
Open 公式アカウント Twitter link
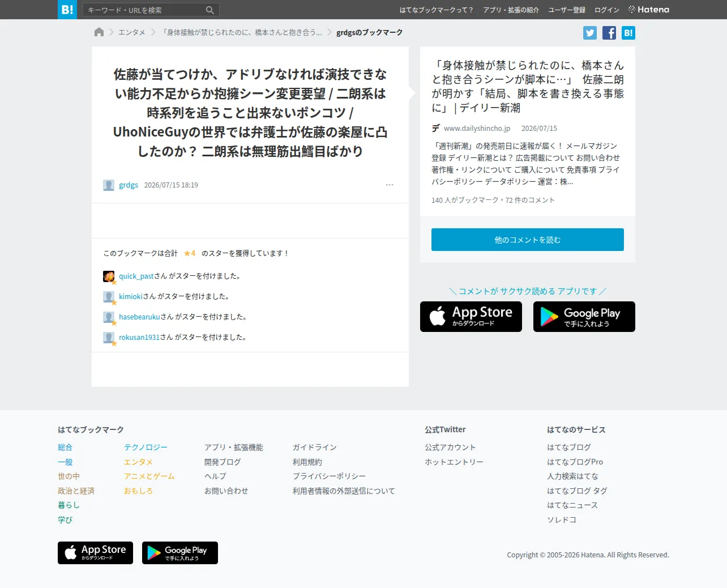[x=451, y=448]
